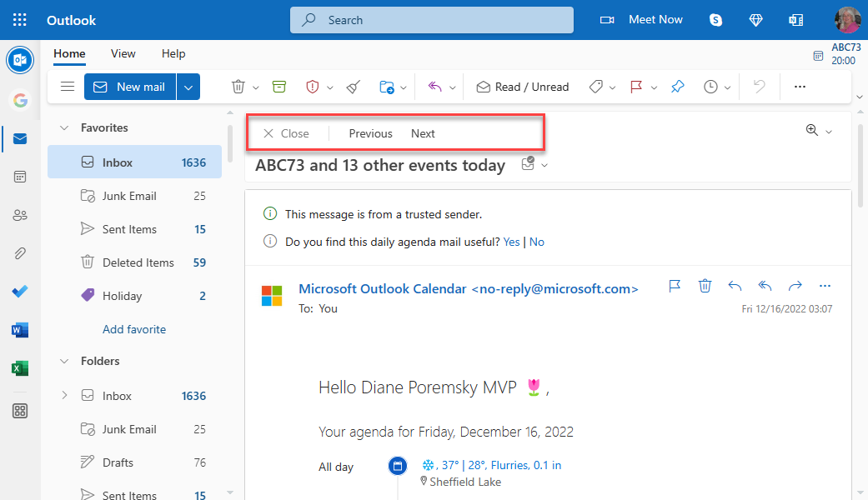Select Inbox under Favorites
The height and width of the screenshot is (500, 868).
tap(134, 162)
